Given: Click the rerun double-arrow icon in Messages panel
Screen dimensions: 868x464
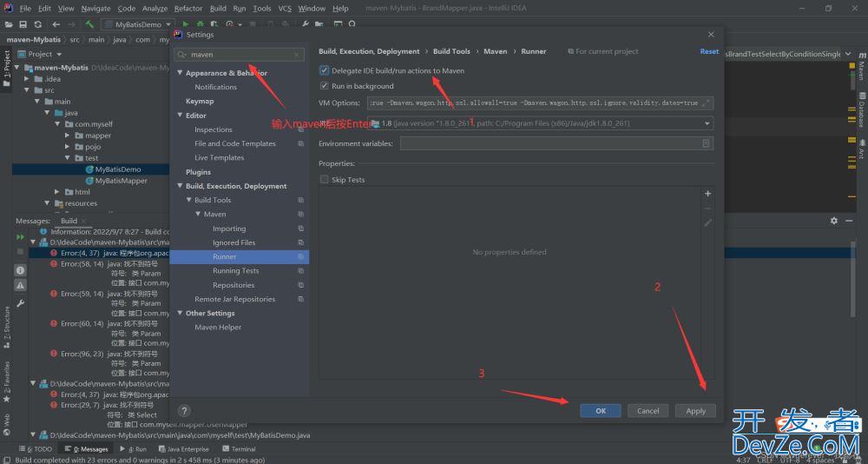Looking at the screenshot, I should [21, 236].
